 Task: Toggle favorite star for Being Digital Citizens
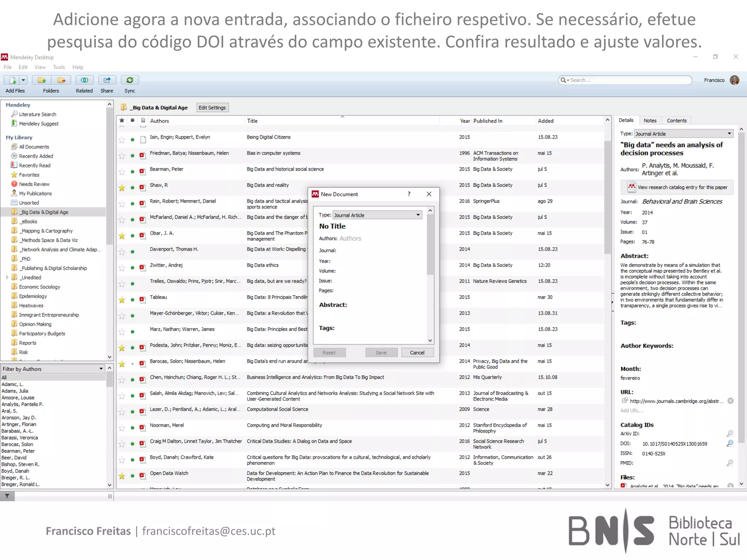122,140
